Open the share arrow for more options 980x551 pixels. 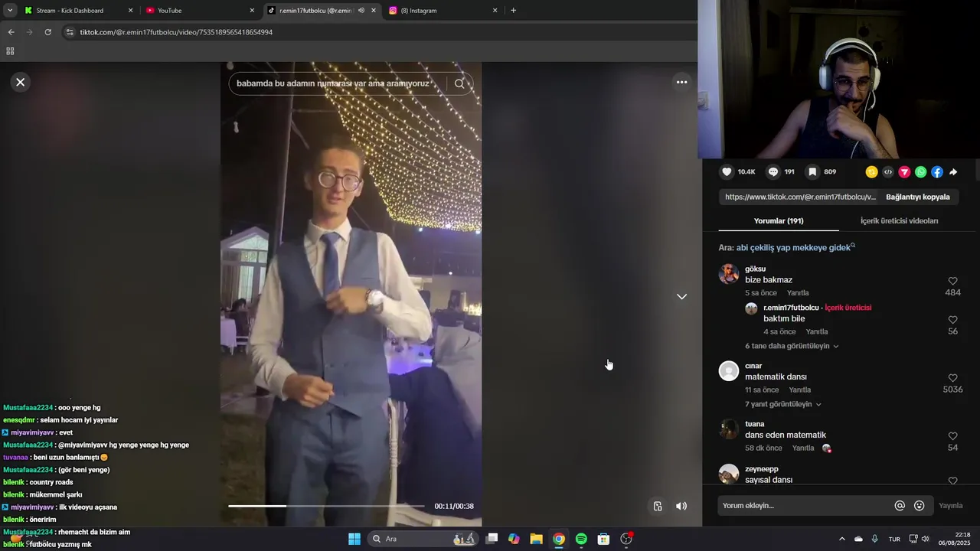click(x=953, y=172)
